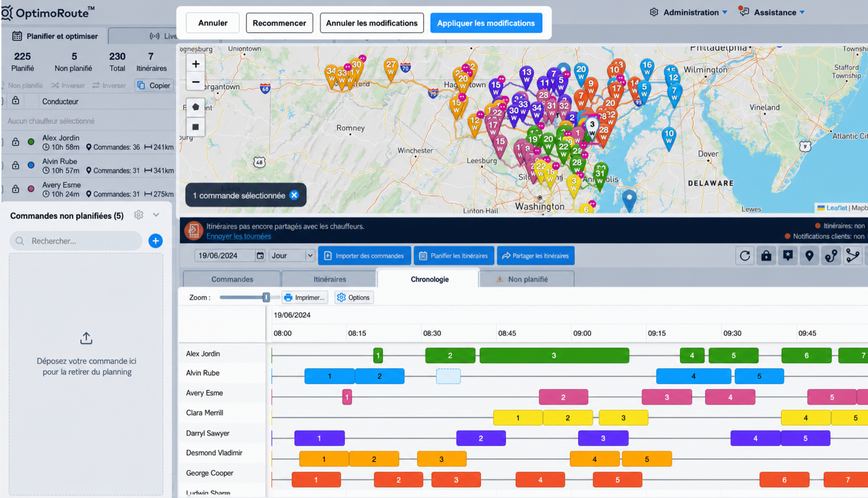This screenshot has height=498, width=868.
Task: Click the Envoyer les tournées link
Action: pos(239,236)
